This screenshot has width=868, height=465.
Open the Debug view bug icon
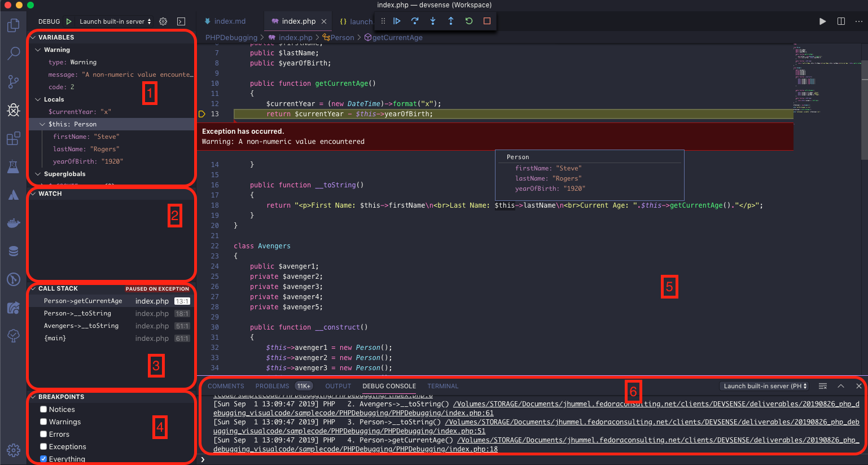pyautogui.click(x=14, y=109)
